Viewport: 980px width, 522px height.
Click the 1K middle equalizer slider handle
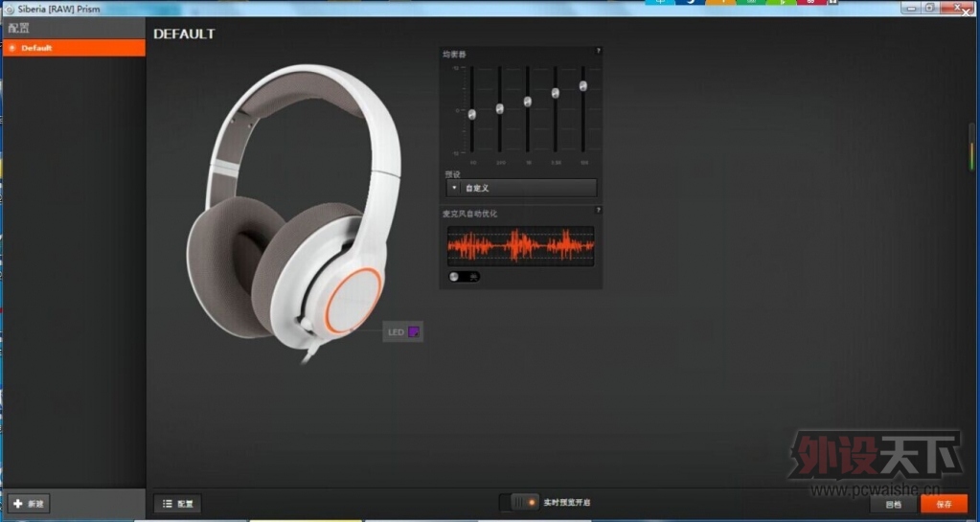pos(528,102)
